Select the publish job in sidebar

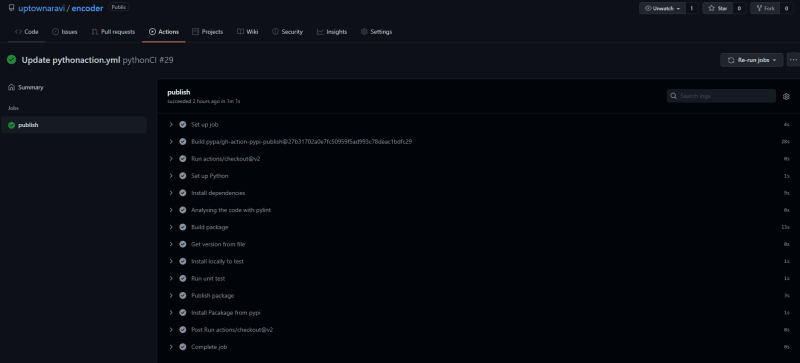tap(74, 125)
